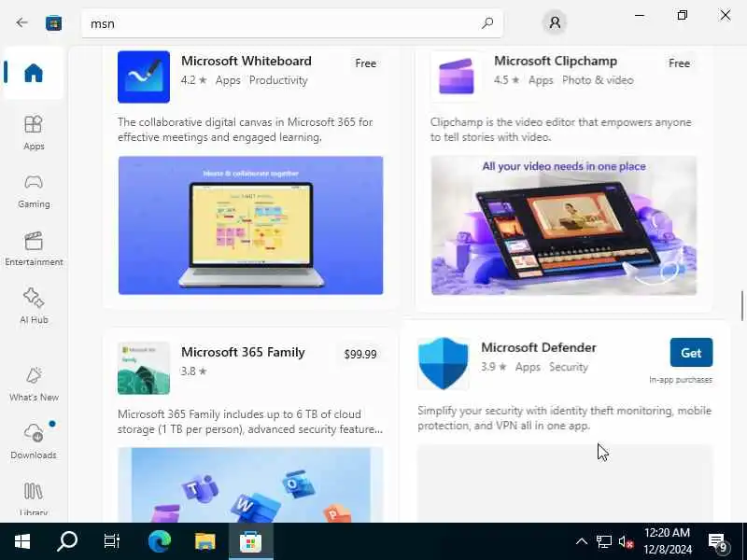
Task: Click the Microsoft Defender shield icon
Action: click(x=443, y=363)
